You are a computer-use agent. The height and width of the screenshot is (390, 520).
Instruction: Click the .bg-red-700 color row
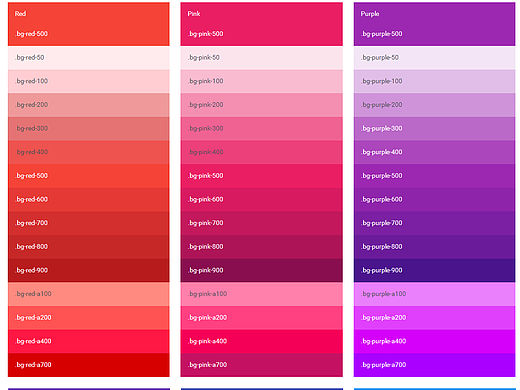[89, 223]
